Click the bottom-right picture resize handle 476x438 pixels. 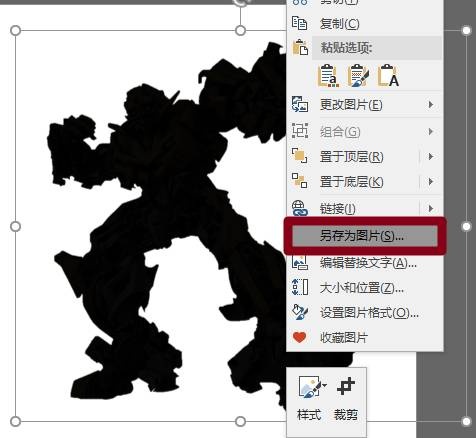click(x=466, y=422)
